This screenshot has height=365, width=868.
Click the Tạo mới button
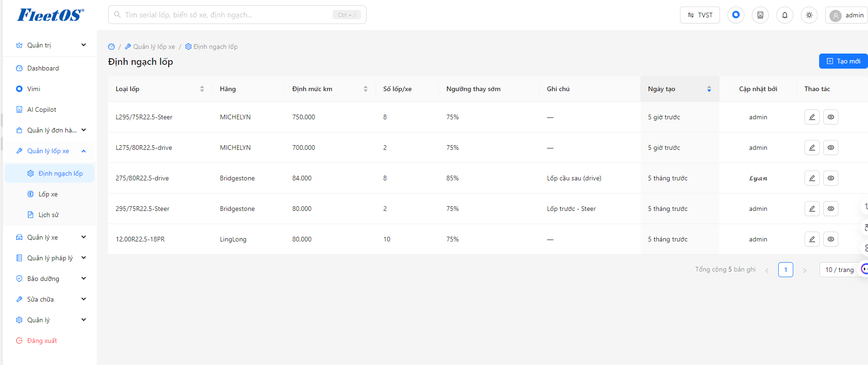coord(843,61)
